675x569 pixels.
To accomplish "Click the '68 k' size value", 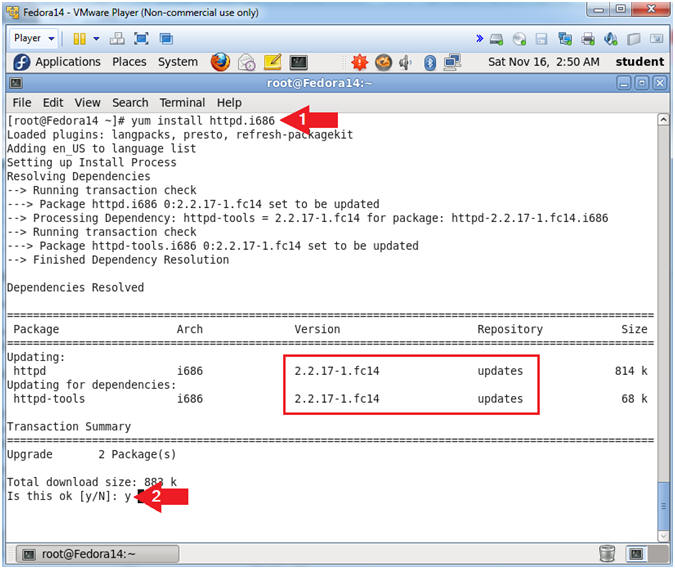I will [635, 399].
